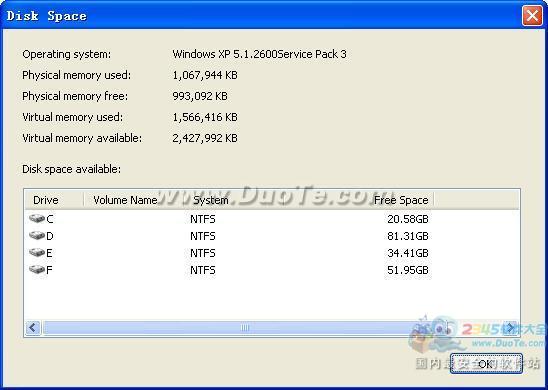This screenshot has height=390, width=548.
Task: Click the drive letter C in the list
Action: click(50, 219)
